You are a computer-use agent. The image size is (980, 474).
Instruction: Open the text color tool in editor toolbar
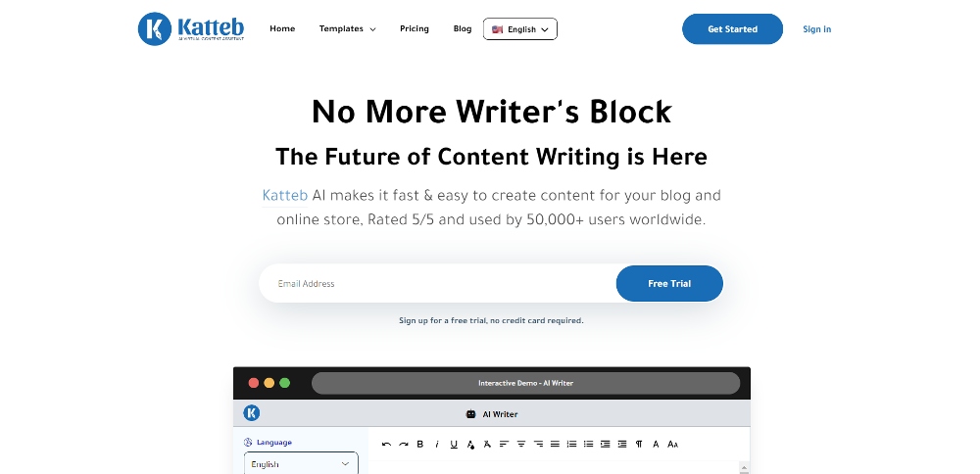tap(470, 444)
